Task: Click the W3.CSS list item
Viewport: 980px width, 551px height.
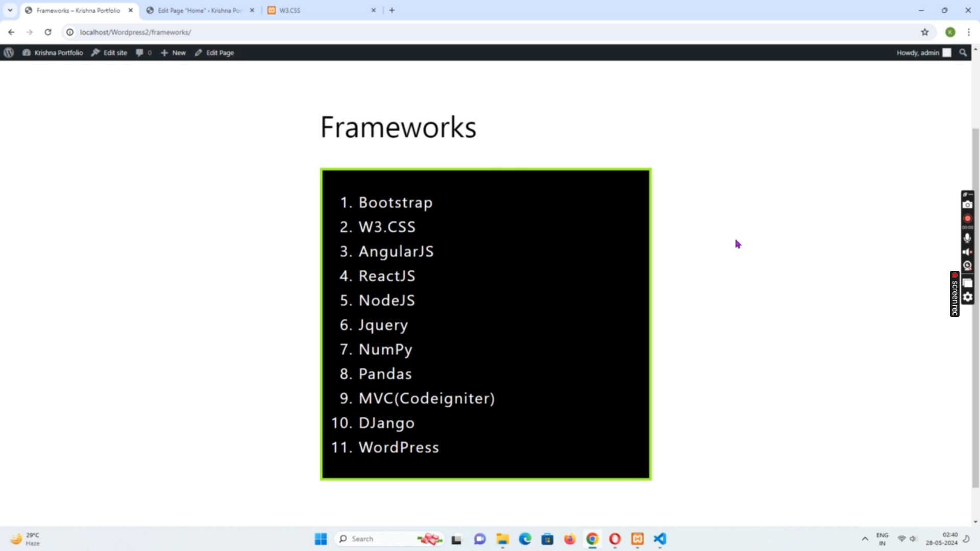Action: (387, 227)
